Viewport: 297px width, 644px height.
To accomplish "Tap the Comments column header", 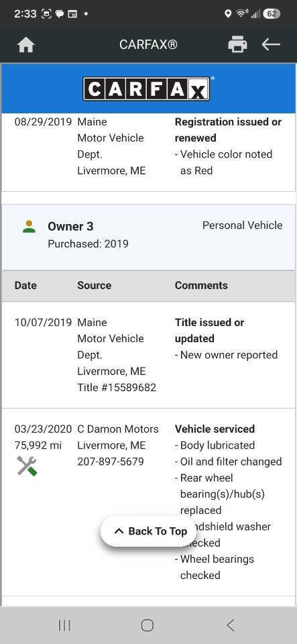I will point(201,286).
